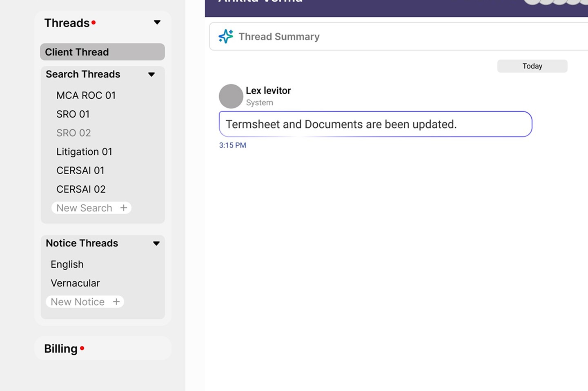Open the CERSAI 02 thread
The height and width of the screenshot is (391, 588).
click(81, 189)
